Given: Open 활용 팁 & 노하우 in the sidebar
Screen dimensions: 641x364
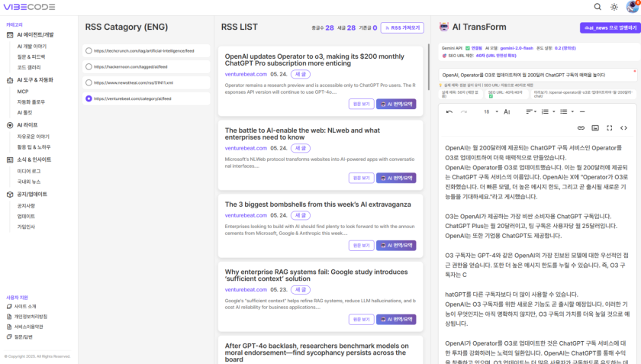Looking at the screenshot, I should (34, 147).
